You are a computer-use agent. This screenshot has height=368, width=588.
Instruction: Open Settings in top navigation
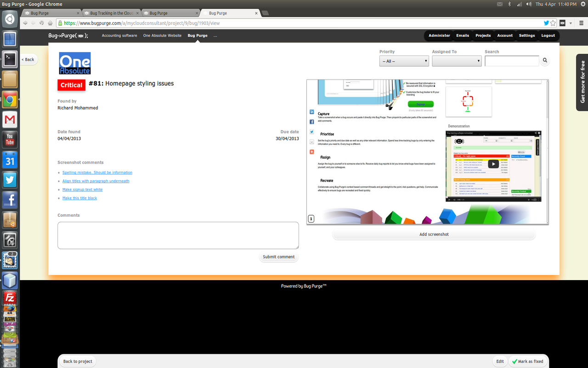click(527, 35)
